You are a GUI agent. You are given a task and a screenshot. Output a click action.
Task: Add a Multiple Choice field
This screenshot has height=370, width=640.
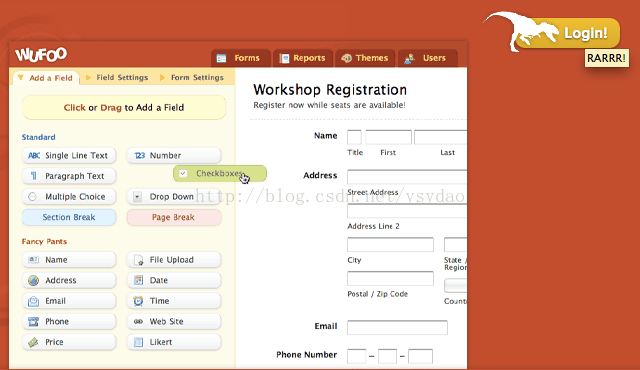(69, 197)
